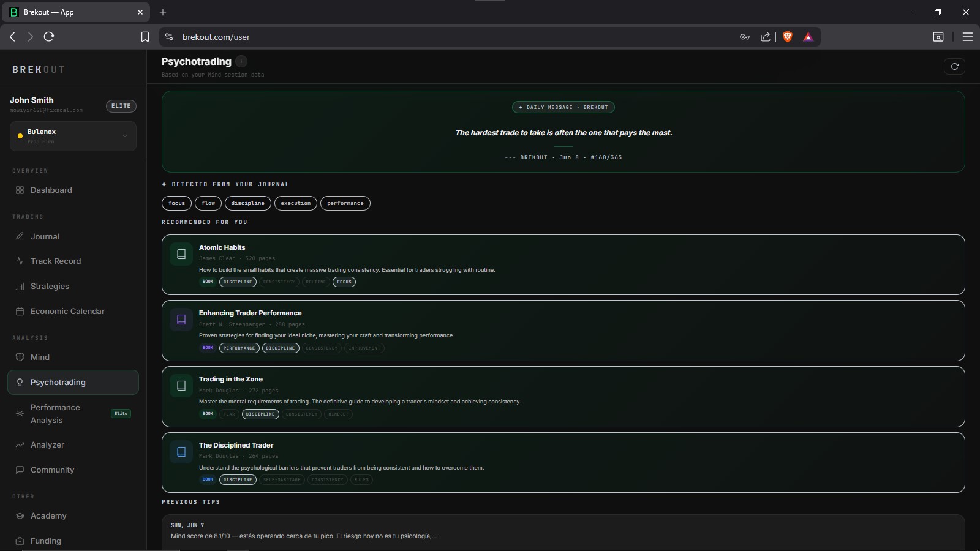The image size is (980, 551).
Task: Open the Community page
Action: [x=52, y=470]
